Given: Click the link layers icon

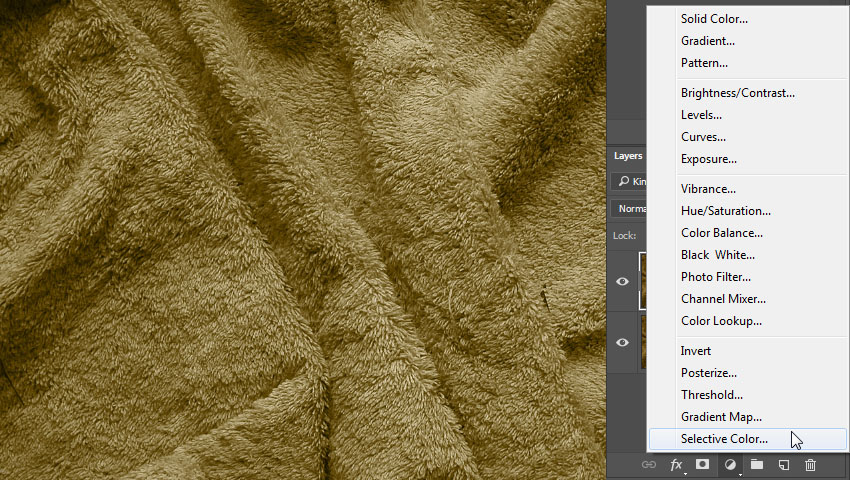Looking at the screenshot, I should (x=648, y=465).
